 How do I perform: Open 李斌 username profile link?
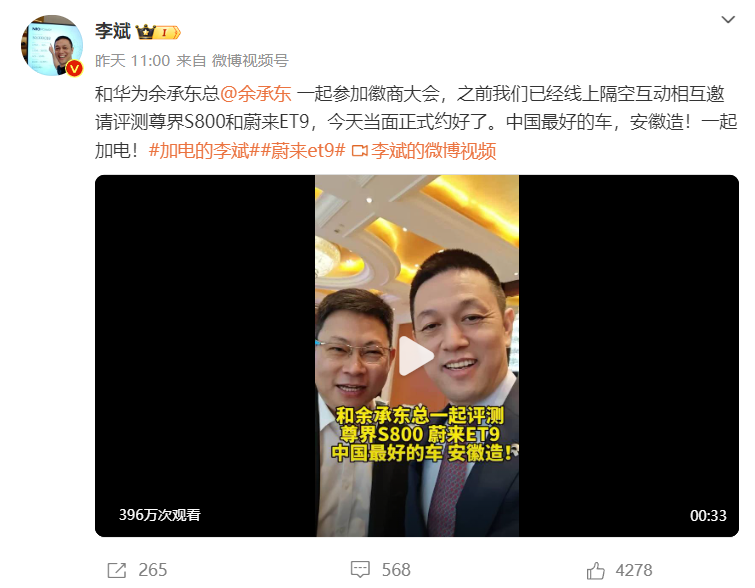pyautogui.click(x=113, y=32)
